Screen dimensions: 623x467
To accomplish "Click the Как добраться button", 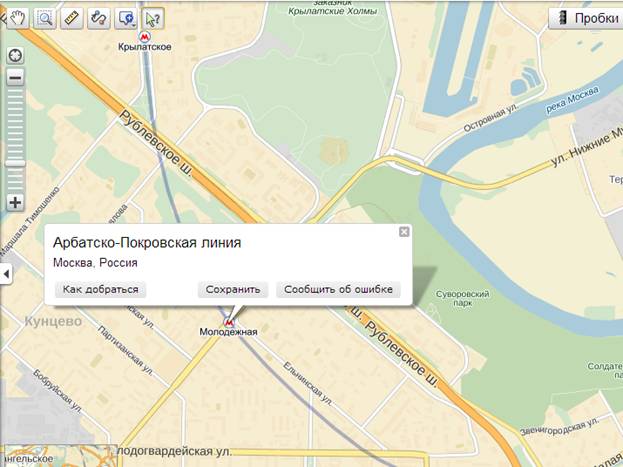I will [x=101, y=289].
